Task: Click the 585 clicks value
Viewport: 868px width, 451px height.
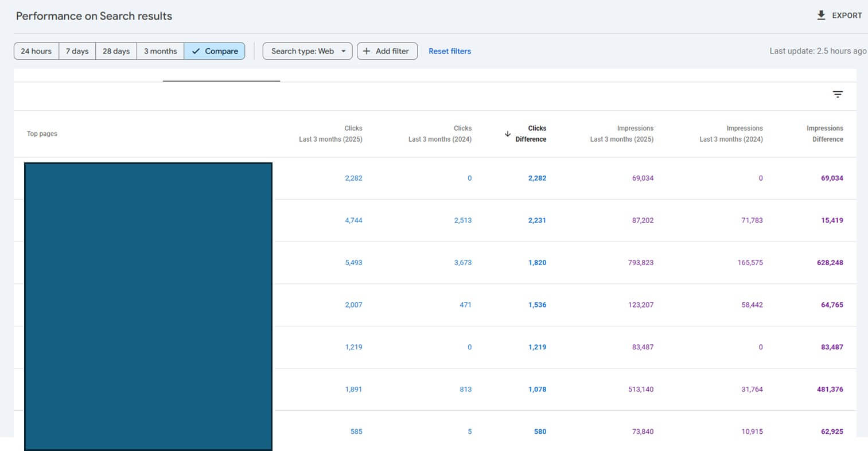Action: point(356,432)
